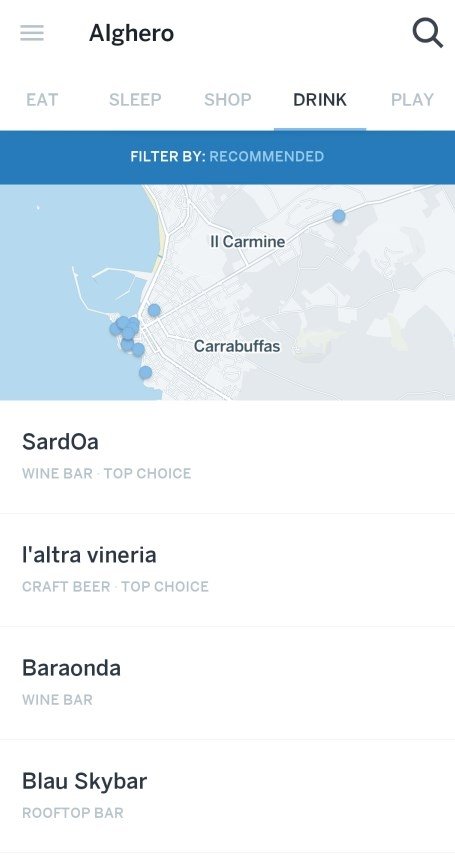Image resolution: width=455 pixels, height=867 pixels.
Task: Tap the Il Carmine map label
Action: pos(248,242)
